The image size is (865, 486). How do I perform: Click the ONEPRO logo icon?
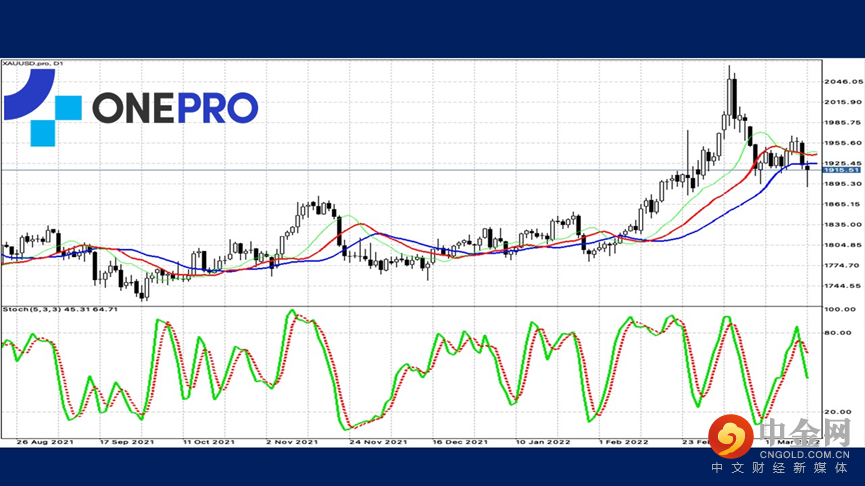[x=42, y=108]
